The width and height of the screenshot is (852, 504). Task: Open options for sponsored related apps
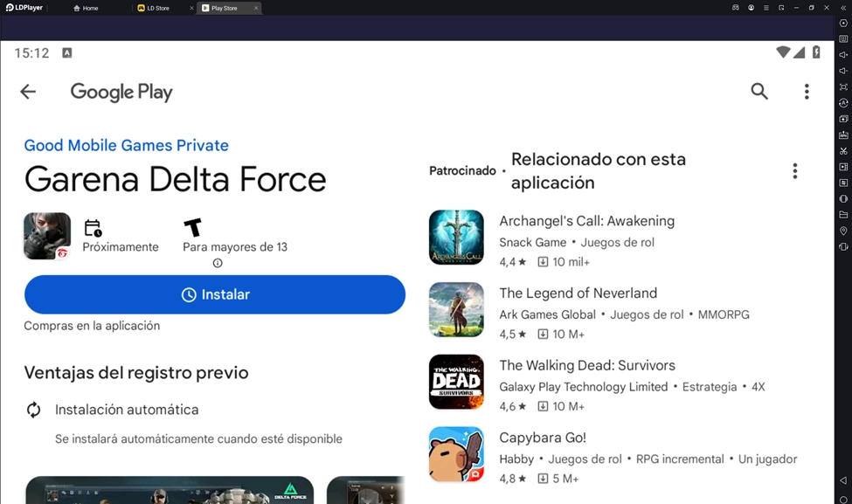point(794,171)
